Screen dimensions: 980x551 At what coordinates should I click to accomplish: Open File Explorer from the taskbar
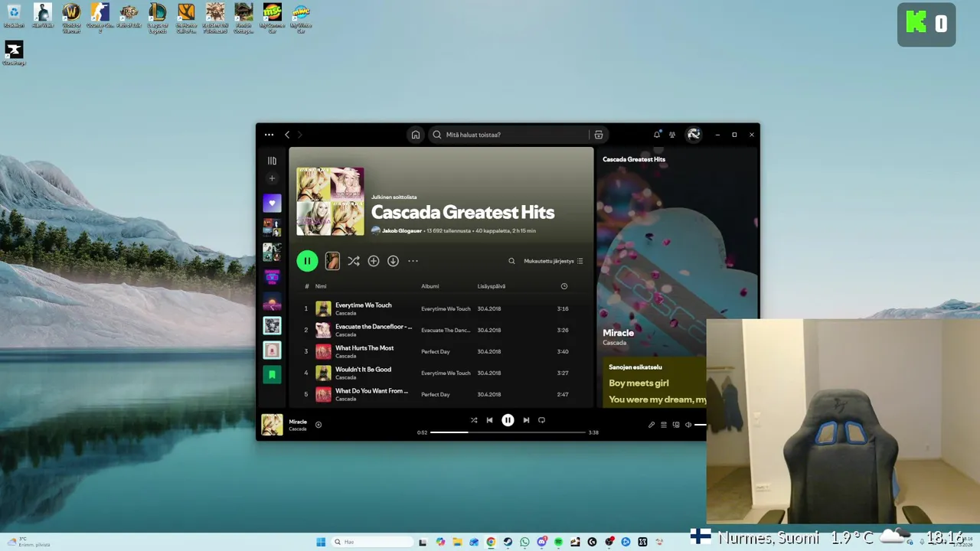point(457,542)
